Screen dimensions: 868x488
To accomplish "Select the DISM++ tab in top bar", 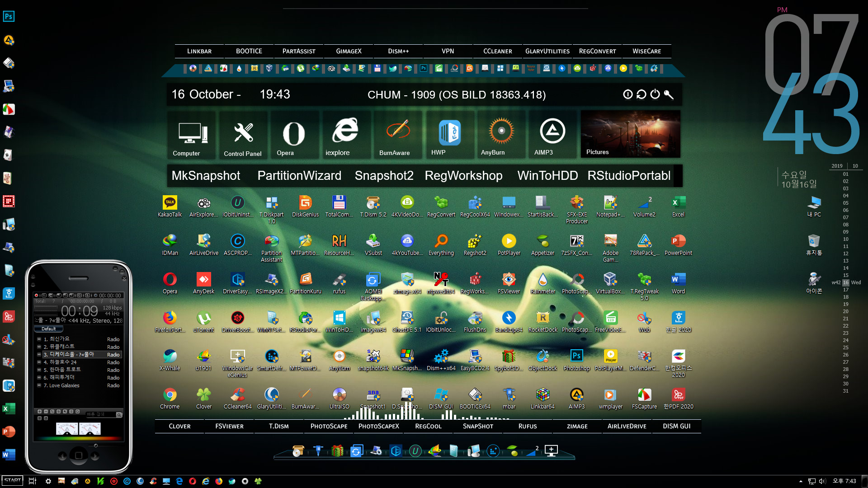I will 398,51.
